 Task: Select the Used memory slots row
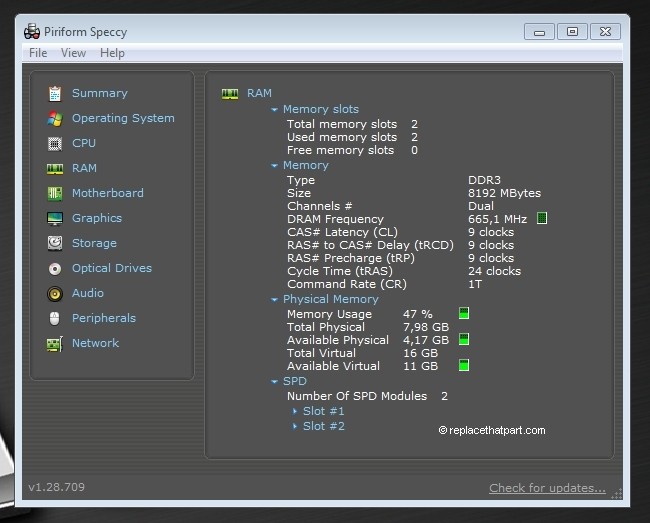pos(352,137)
